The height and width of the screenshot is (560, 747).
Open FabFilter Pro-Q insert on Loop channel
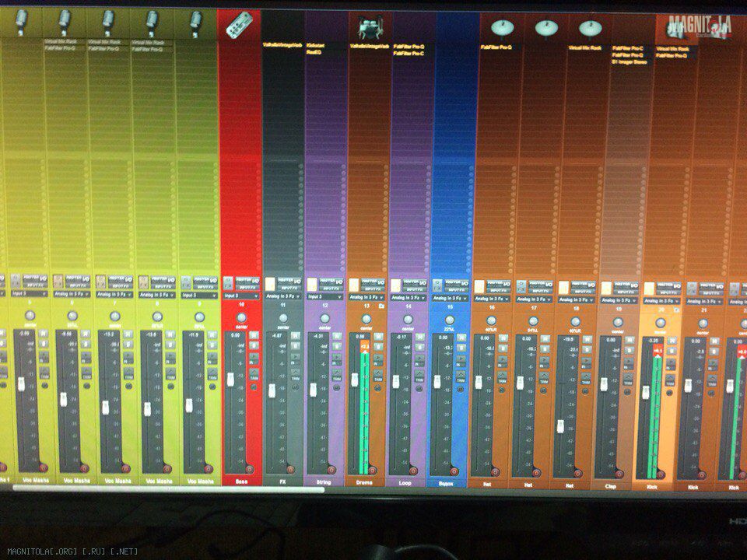coord(409,47)
